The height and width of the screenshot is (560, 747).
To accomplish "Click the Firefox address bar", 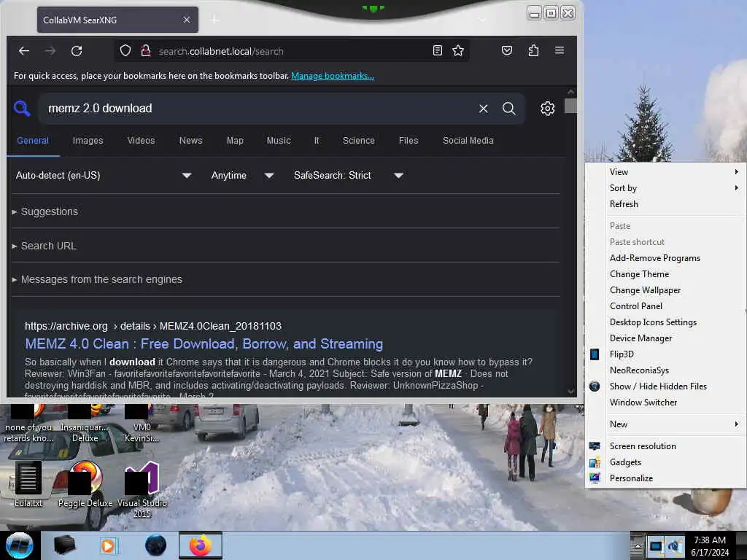I will click(290, 51).
